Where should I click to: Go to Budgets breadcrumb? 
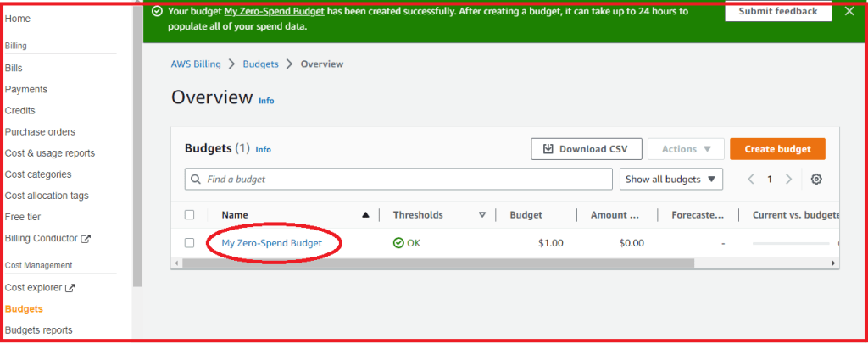(x=261, y=64)
